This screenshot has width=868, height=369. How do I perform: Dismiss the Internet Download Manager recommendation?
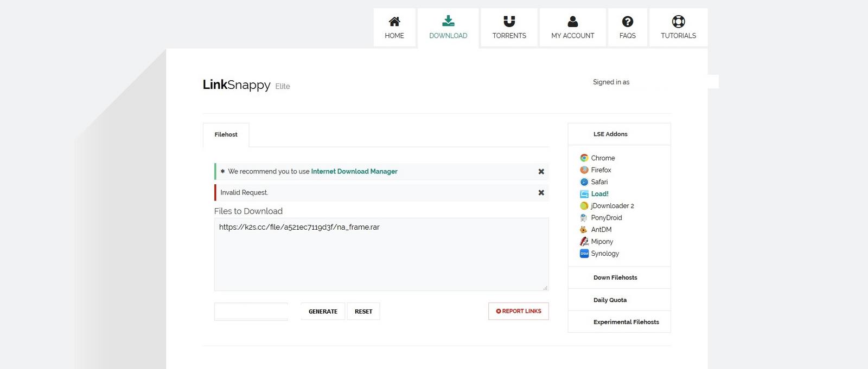click(x=541, y=171)
